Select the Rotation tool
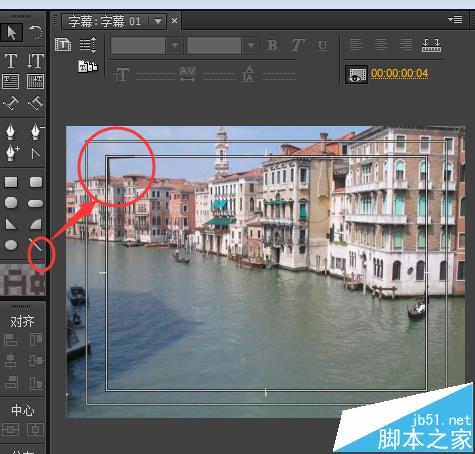Viewport: 475px width, 454px height. click(35, 33)
